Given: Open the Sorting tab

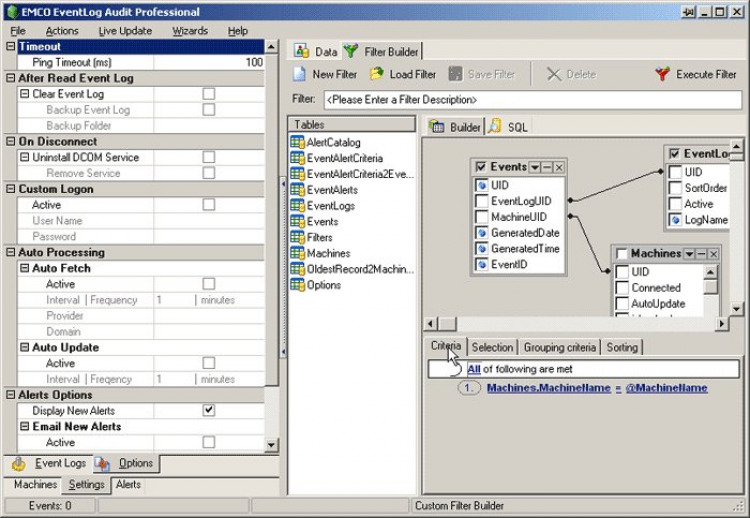Looking at the screenshot, I should pos(622,347).
